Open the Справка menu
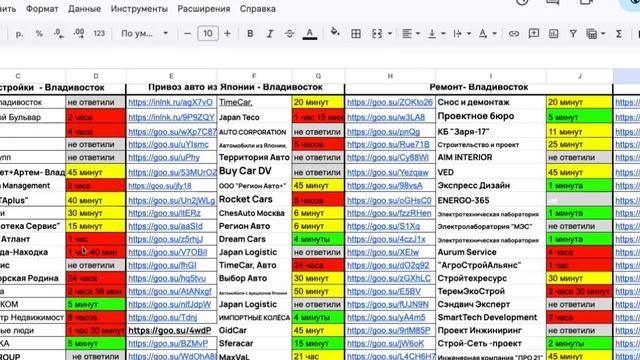Viewport: 640px width, 360px height. coord(258,9)
